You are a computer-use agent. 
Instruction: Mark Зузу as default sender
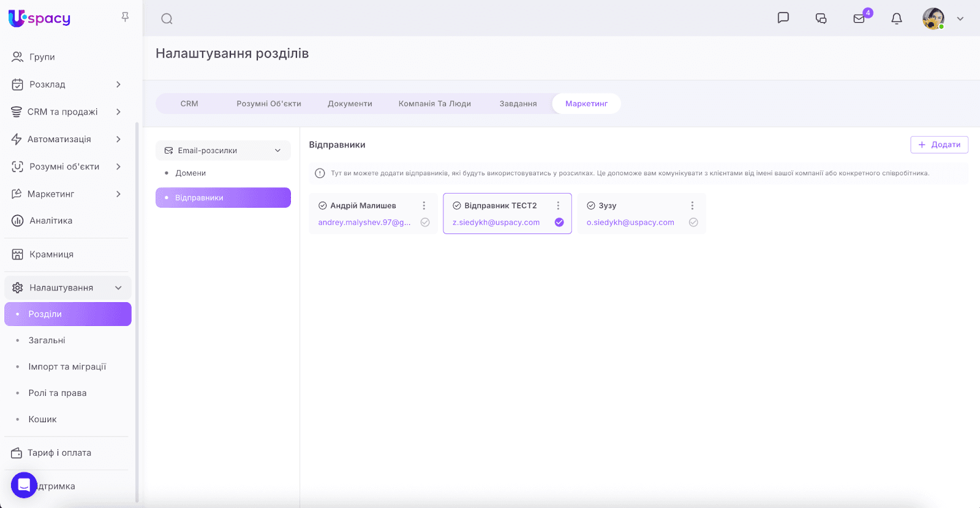693,222
